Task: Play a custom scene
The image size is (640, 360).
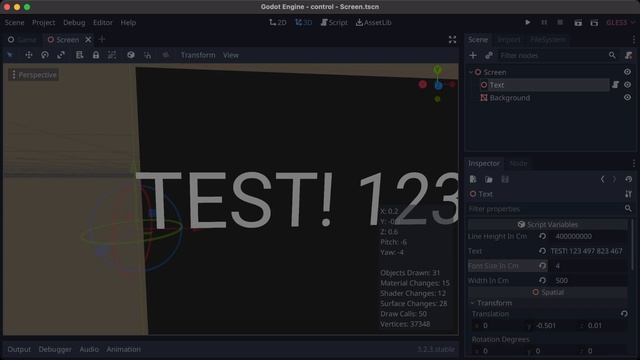Action: point(594,22)
